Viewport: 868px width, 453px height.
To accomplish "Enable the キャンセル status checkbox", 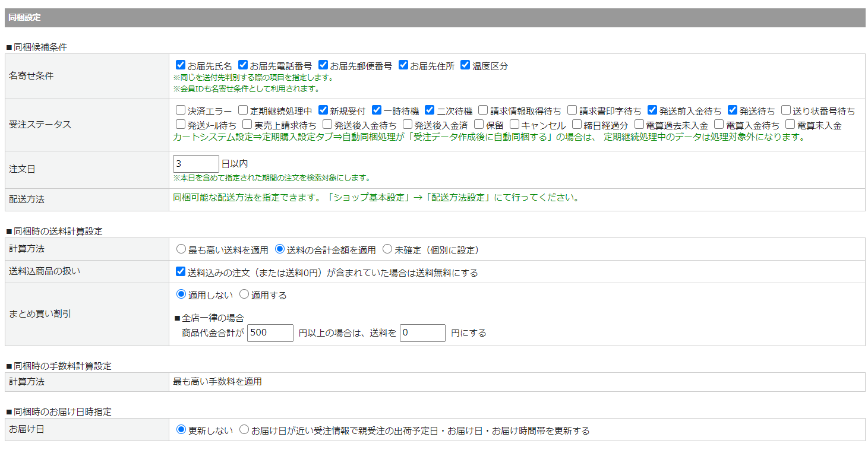I will coord(515,125).
